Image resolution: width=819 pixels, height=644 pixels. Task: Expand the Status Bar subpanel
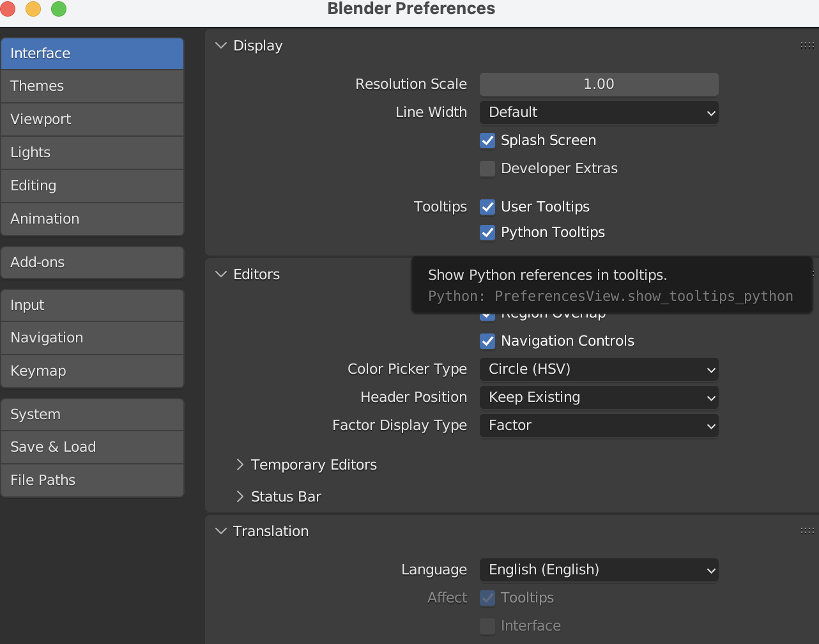[240, 497]
